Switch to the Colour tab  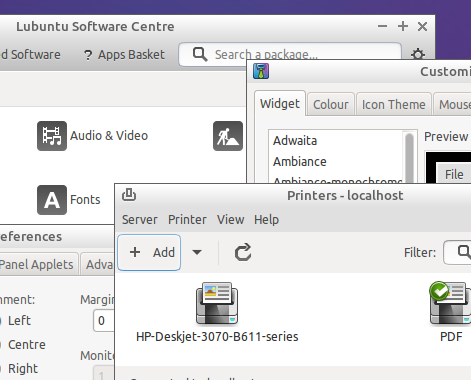[x=331, y=105]
